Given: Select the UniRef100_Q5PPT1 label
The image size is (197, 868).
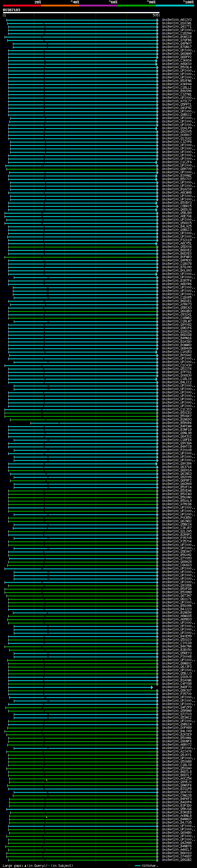Looking at the screenshot, I should 177,104.
